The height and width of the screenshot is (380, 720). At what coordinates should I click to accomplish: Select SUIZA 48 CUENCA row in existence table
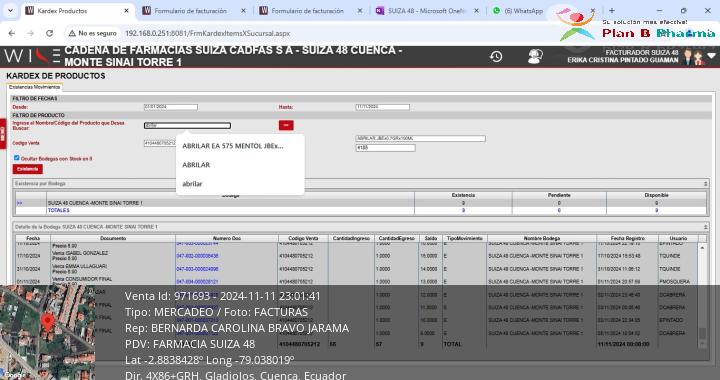[361, 203]
